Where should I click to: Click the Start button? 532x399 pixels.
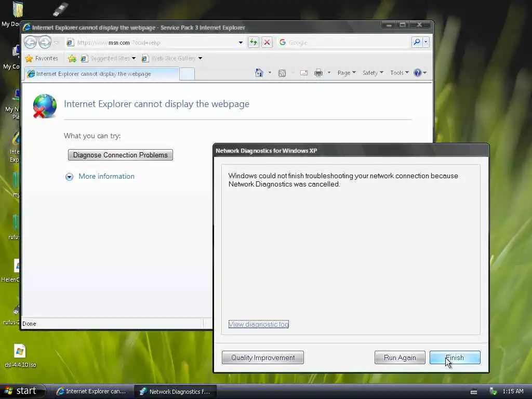pyautogui.click(x=22, y=391)
